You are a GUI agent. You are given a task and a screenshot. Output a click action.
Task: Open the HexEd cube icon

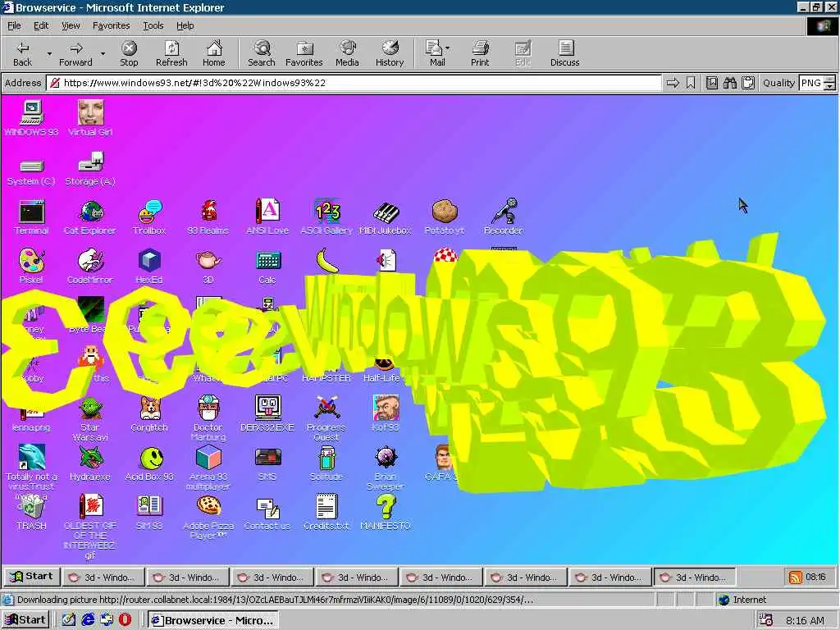coord(149,267)
